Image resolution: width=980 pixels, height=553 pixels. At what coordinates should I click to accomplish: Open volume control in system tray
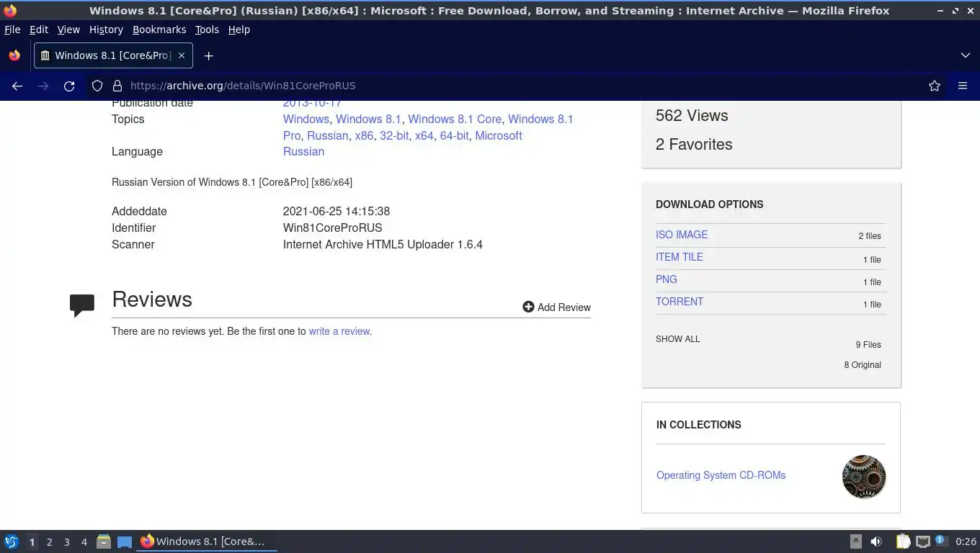876,541
